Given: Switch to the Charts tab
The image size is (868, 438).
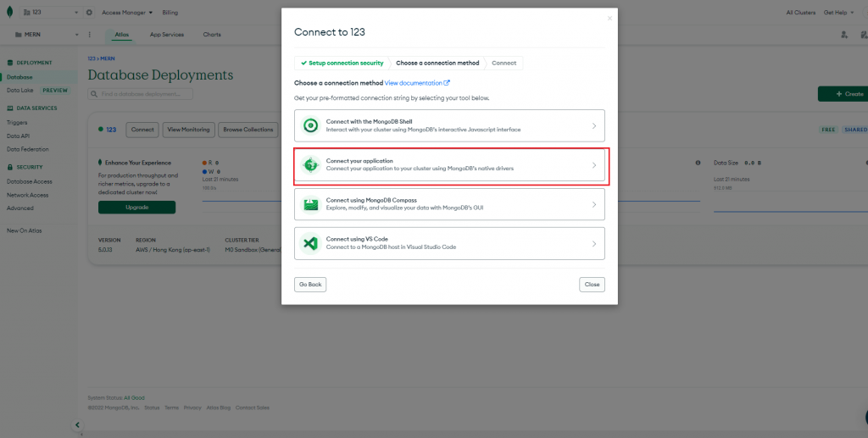Looking at the screenshot, I should pyautogui.click(x=211, y=34).
